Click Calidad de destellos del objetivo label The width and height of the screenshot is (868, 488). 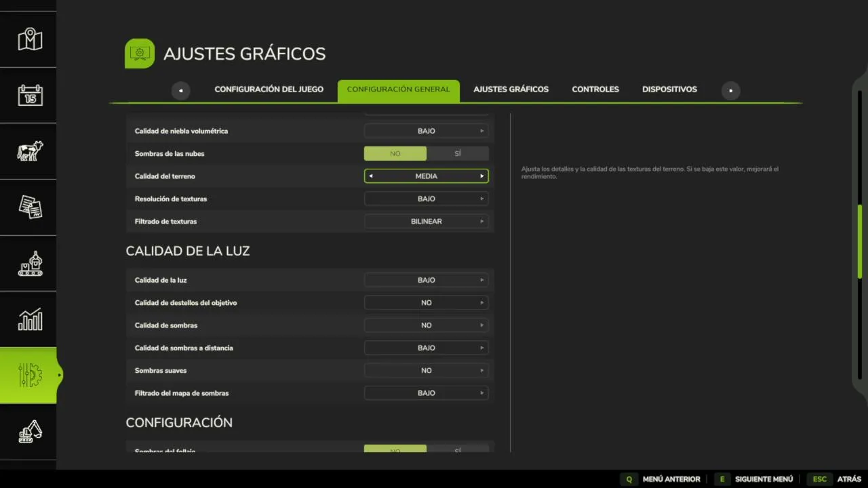coord(186,303)
